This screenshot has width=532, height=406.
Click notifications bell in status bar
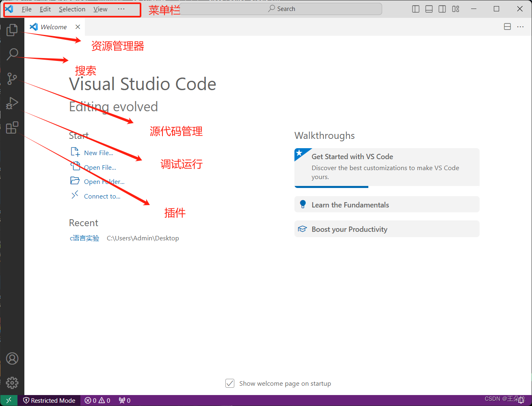(x=521, y=400)
